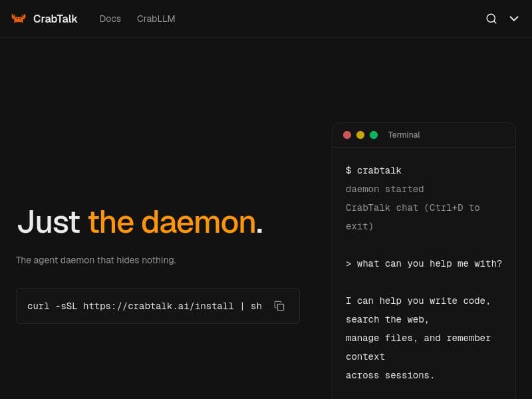Click the '$ crabtalk' command line
The image size is (532, 399).
(x=374, y=170)
